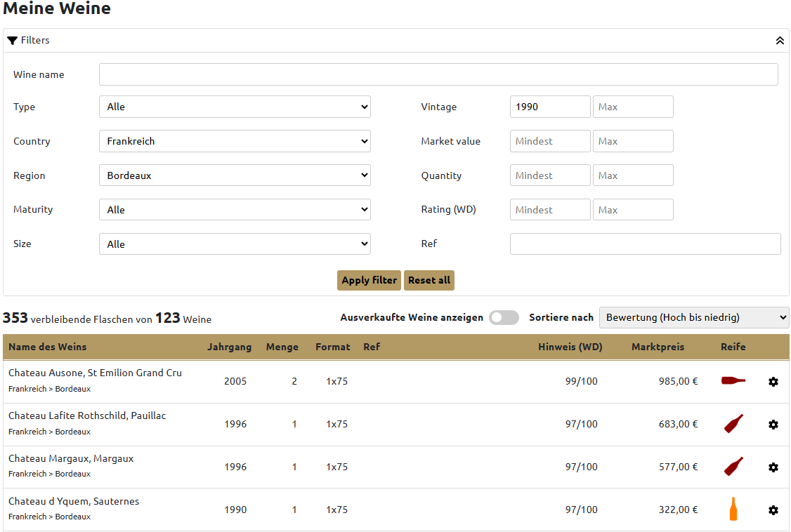
Task: Open the Size dropdown
Action: tap(235, 244)
